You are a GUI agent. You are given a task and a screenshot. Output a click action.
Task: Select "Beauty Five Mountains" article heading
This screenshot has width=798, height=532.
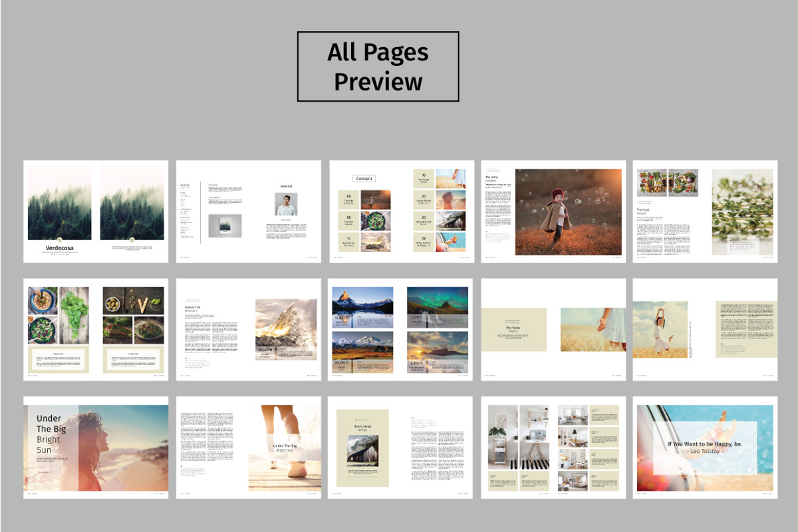click(x=192, y=309)
